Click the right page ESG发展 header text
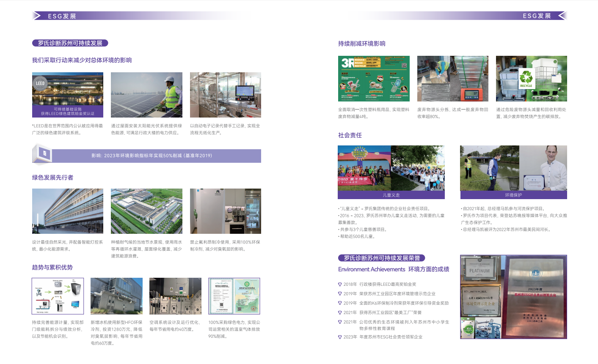The width and height of the screenshot is (598, 364). point(537,16)
